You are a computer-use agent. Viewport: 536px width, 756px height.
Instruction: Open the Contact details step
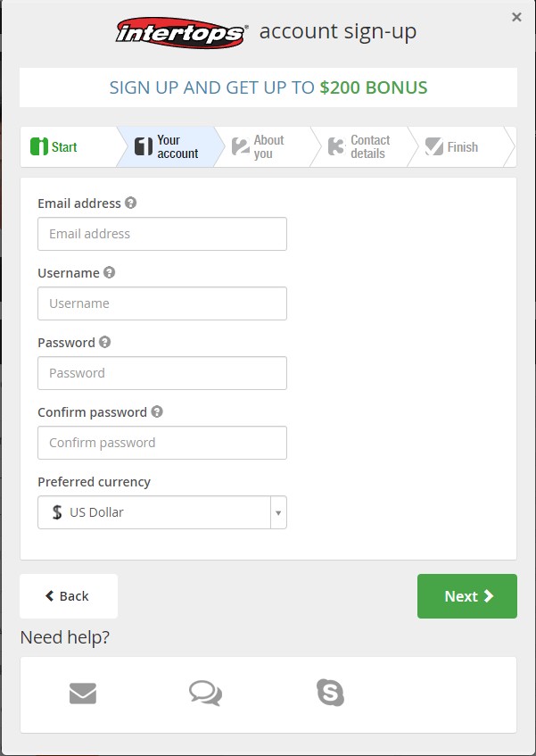click(359, 146)
